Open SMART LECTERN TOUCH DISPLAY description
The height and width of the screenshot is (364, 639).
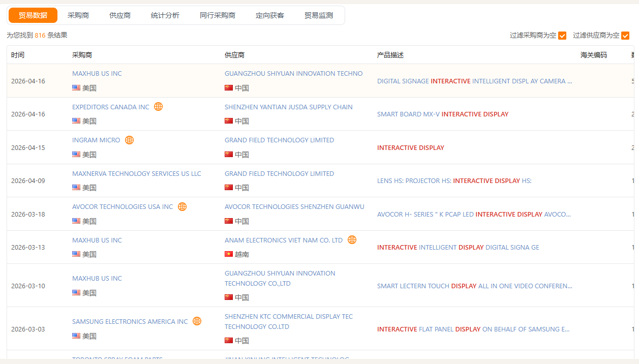[475, 286]
